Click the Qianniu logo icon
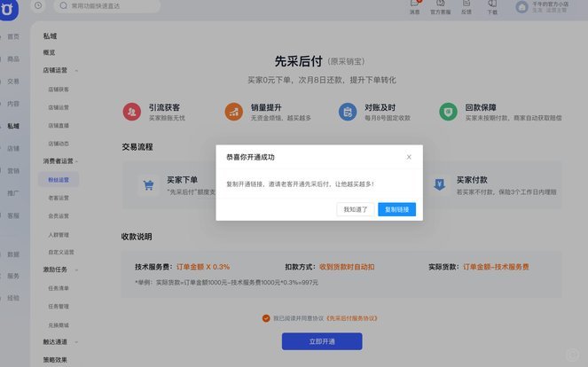The height and width of the screenshot is (367, 588). pos(8,10)
